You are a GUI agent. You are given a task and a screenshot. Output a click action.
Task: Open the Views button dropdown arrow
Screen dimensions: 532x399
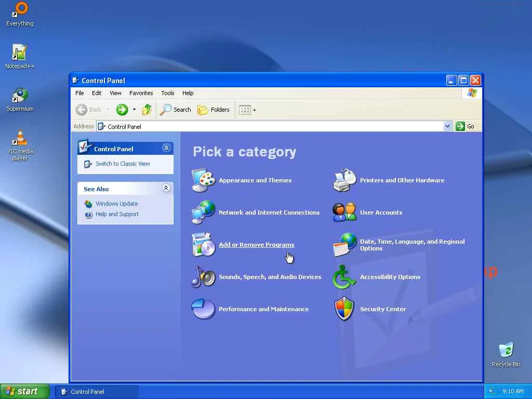[255, 110]
